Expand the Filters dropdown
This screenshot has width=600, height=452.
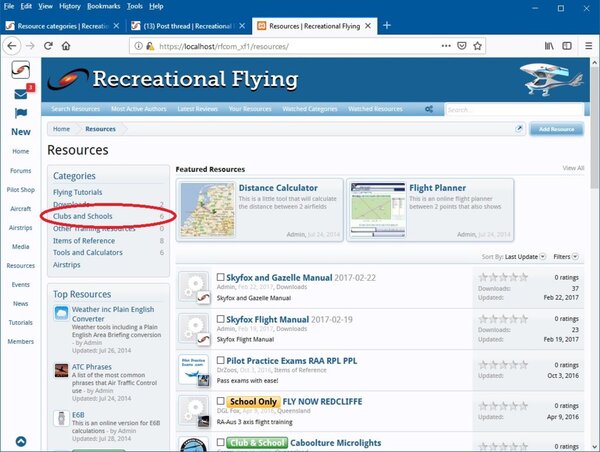[x=567, y=257]
